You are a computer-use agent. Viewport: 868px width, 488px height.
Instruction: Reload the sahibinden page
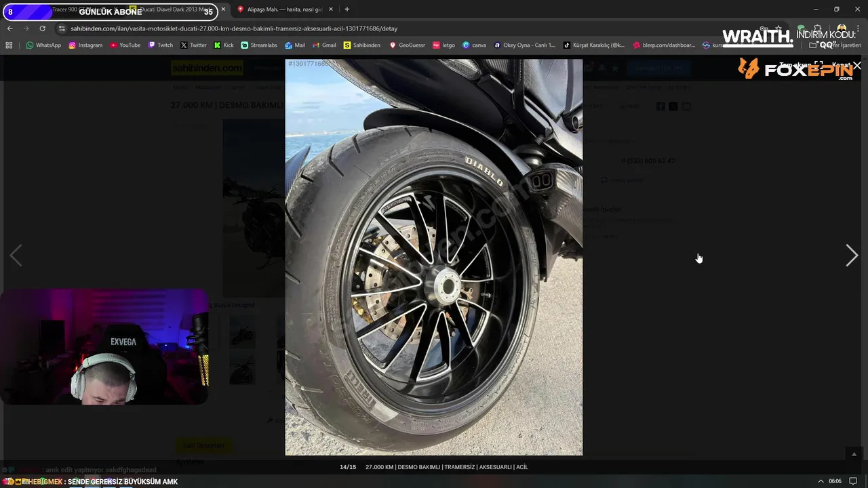[x=42, y=28]
